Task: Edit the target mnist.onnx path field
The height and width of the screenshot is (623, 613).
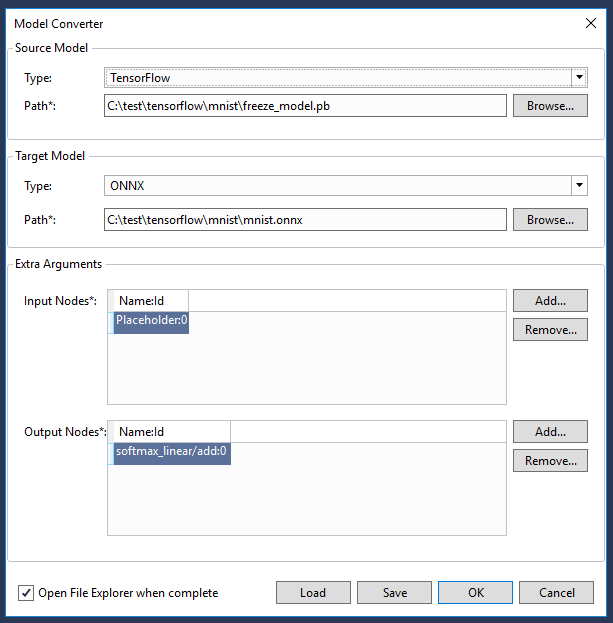Action: click(305, 220)
